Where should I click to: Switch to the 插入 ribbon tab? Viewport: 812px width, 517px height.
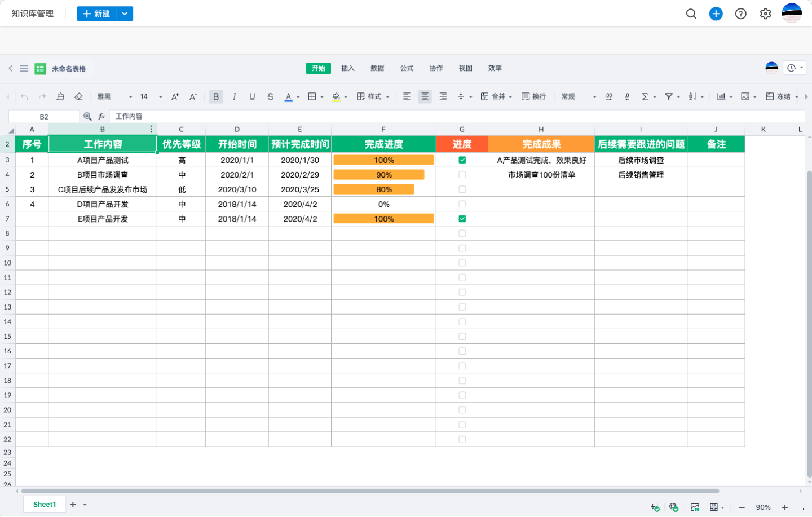pyautogui.click(x=347, y=68)
